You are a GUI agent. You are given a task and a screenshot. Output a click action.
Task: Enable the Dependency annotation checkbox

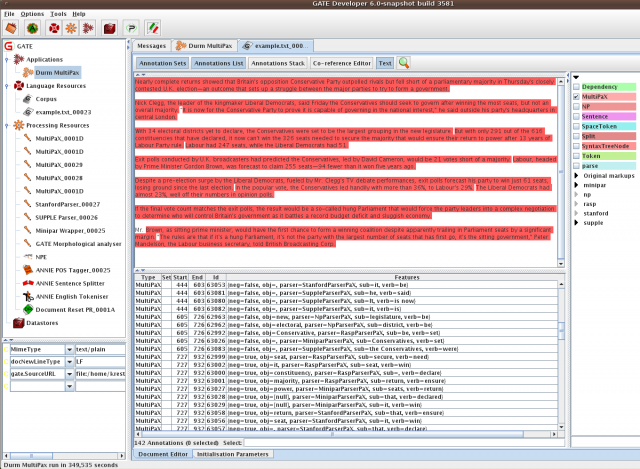(575, 86)
